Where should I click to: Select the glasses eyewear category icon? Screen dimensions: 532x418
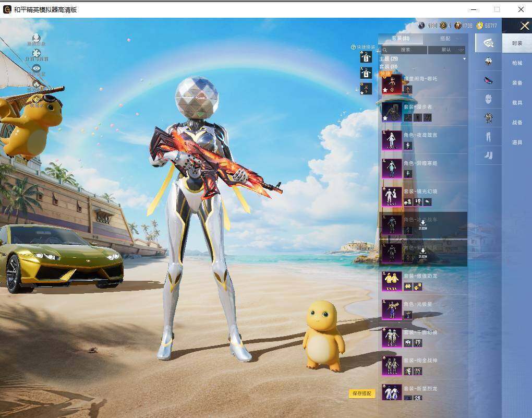point(488,80)
